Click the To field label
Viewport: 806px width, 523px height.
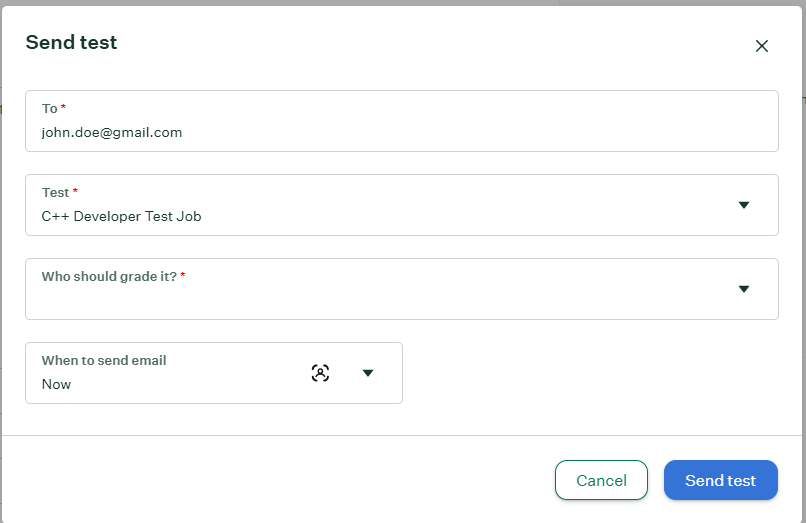pyautogui.click(x=49, y=109)
